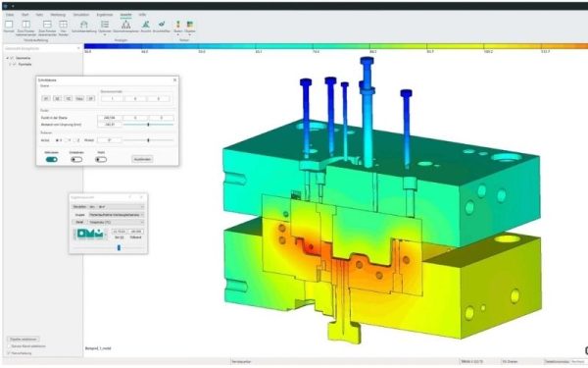The image size is (588, 368).
Task: Click the time value field in results dialog
Action: (x=120, y=232)
